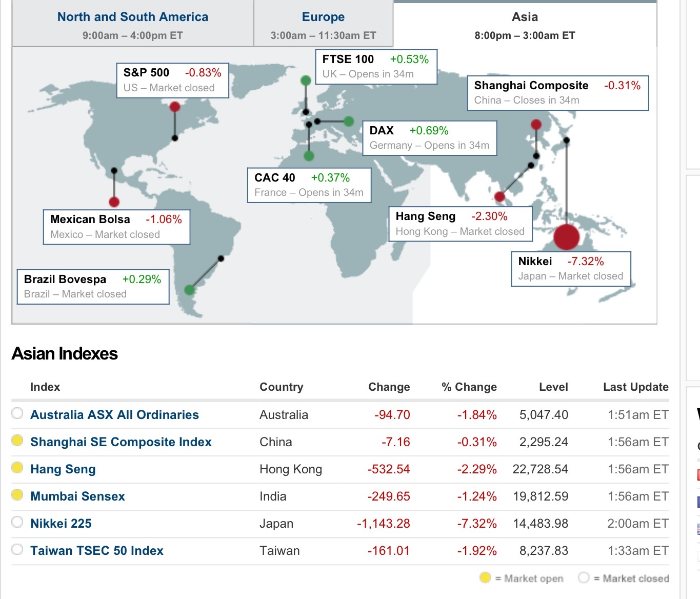Click the -94.70 change value
This screenshot has width=700, height=599.
click(392, 415)
